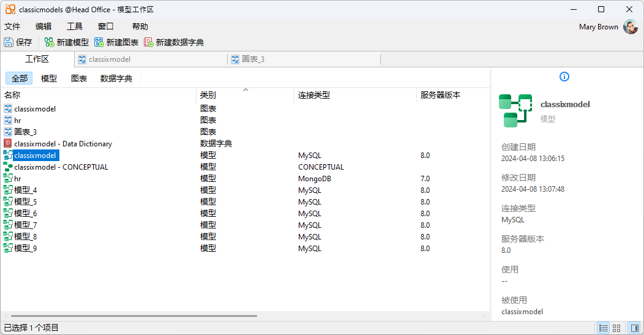Image resolution: width=644 pixels, height=335 pixels.
Task: Click the CONCEPTUAL connection type cell
Action: [x=321, y=167]
